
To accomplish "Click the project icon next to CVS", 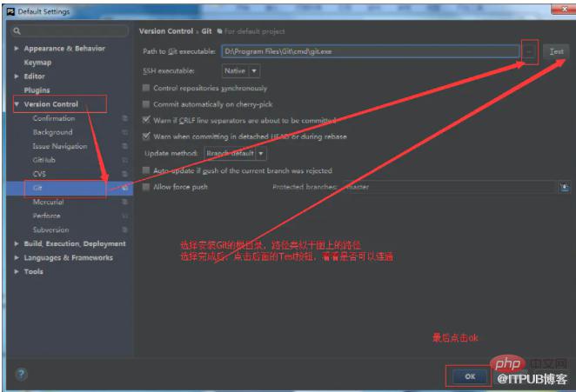I will [125, 174].
